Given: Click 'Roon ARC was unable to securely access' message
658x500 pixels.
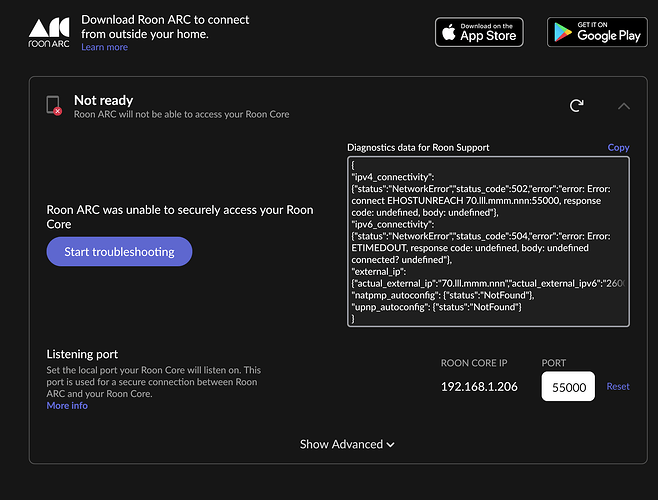Looking at the screenshot, I should coord(180,217).
